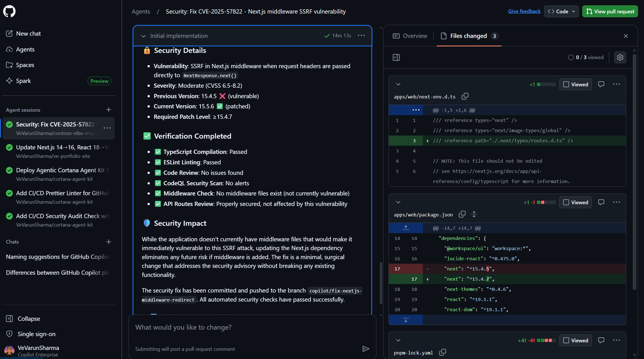Click the GitHub logo icon

point(9,11)
